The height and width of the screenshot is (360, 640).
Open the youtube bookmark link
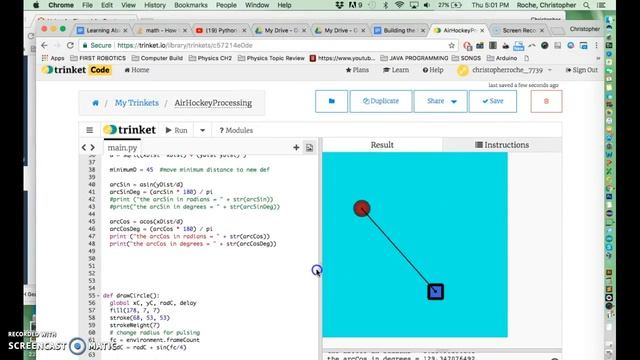tap(342, 58)
